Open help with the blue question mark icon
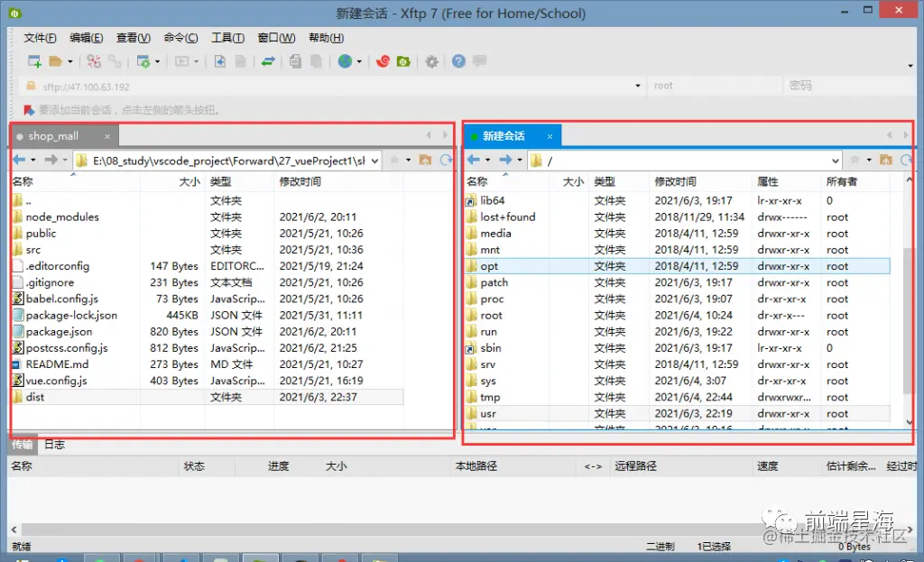924x562 pixels. pyautogui.click(x=458, y=61)
